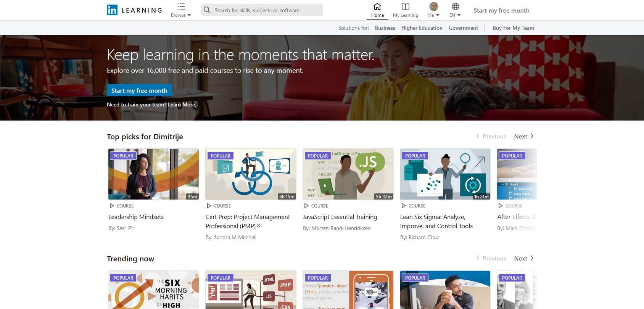Focus the skills search field

click(262, 10)
